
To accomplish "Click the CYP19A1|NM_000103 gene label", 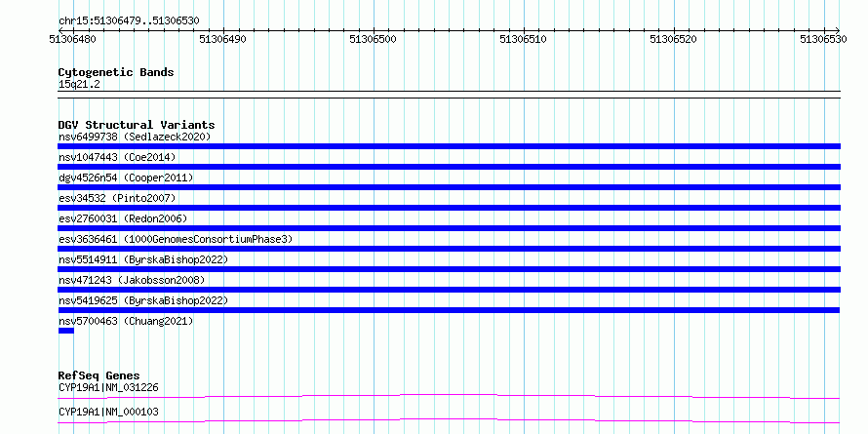I will point(108,413).
